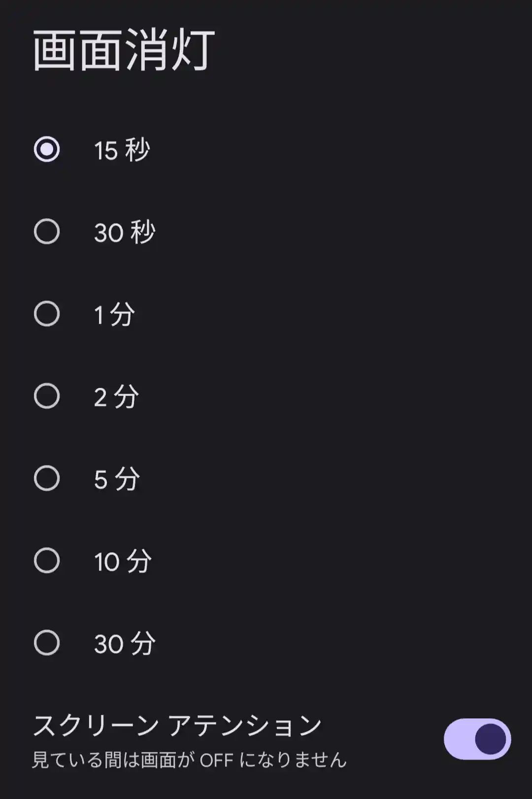
Task: Click the light purple track of the switch
Action: tap(458, 739)
